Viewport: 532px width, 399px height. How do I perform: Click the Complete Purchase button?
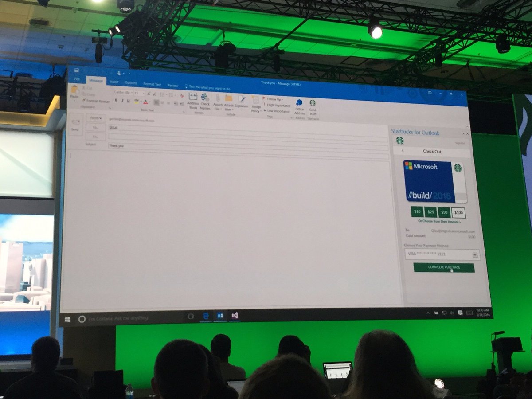point(443,267)
